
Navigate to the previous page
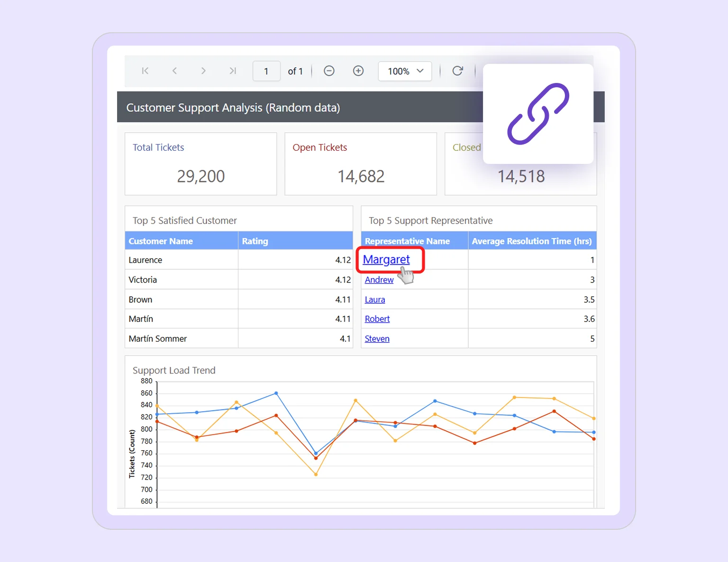coord(174,71)
